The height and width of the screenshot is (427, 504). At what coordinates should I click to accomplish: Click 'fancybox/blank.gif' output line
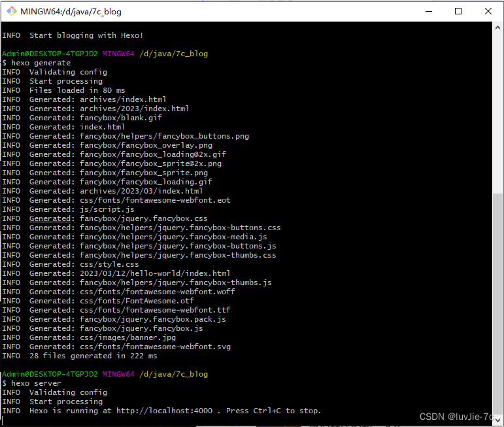(82, 118)
